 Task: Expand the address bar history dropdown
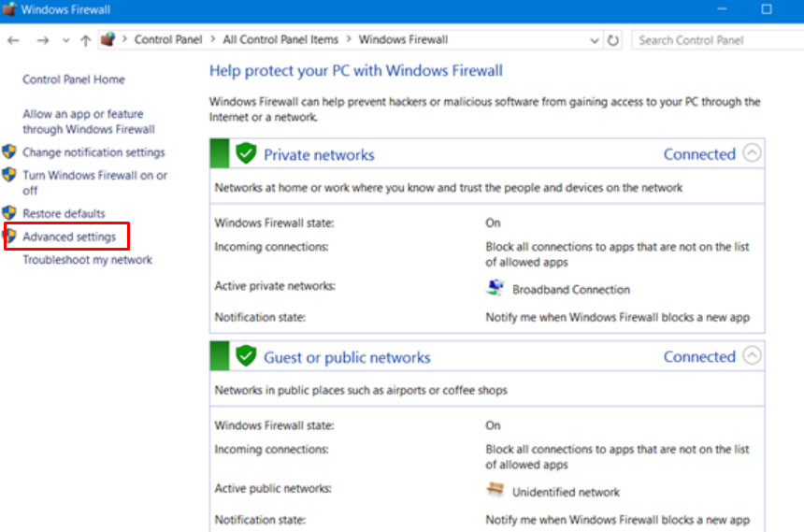tap(595, 40)
